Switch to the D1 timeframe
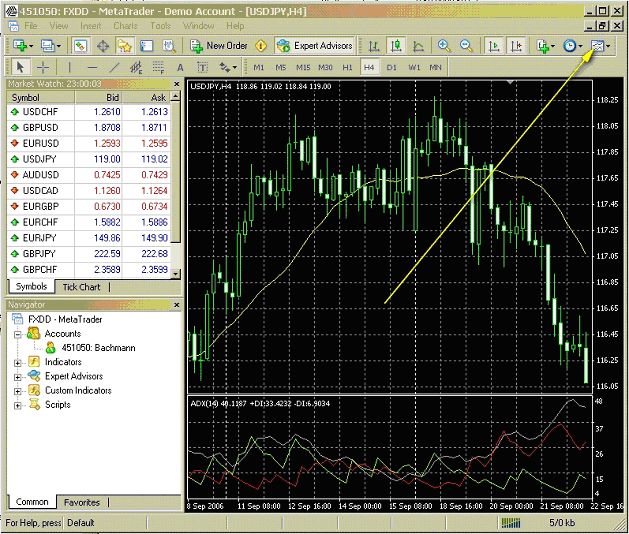Viewport: 629px width, 534px height. point(392,67)
